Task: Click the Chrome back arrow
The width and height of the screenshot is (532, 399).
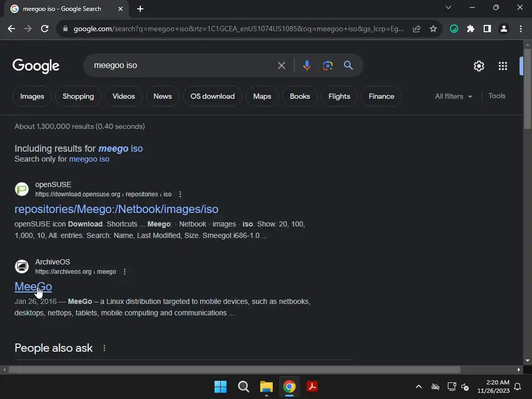Action: tap(11, 29)
